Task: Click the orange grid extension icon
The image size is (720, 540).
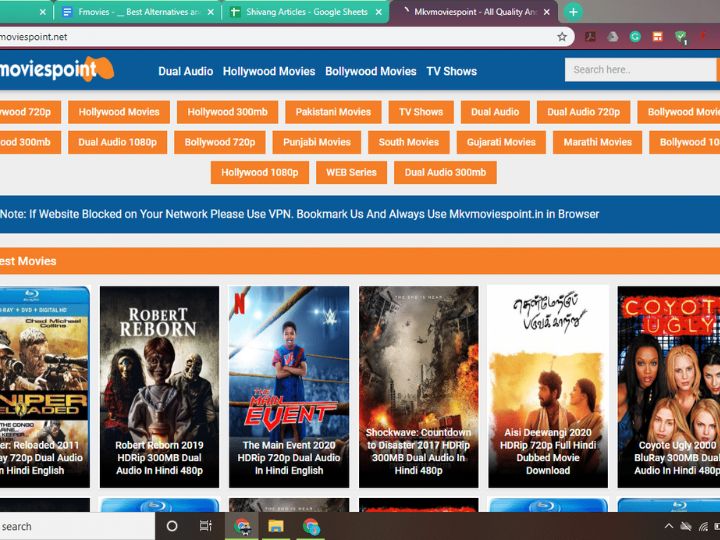Action: pyautogui.click(x=658, y=37)
